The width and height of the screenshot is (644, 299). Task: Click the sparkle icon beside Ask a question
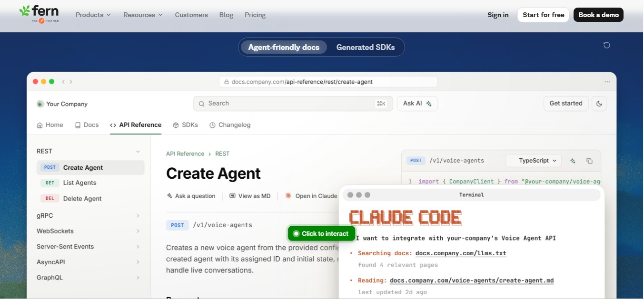169,196
